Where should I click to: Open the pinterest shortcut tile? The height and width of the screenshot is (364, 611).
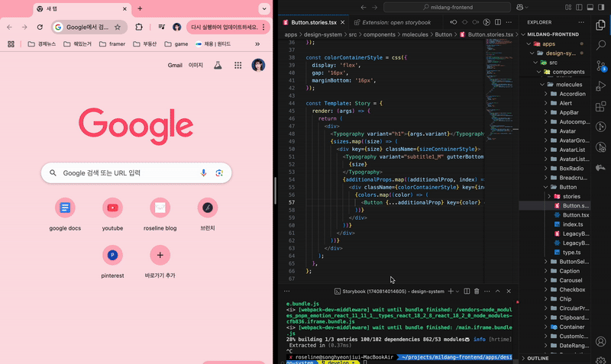pyautogui.click(x=112, y=262)
